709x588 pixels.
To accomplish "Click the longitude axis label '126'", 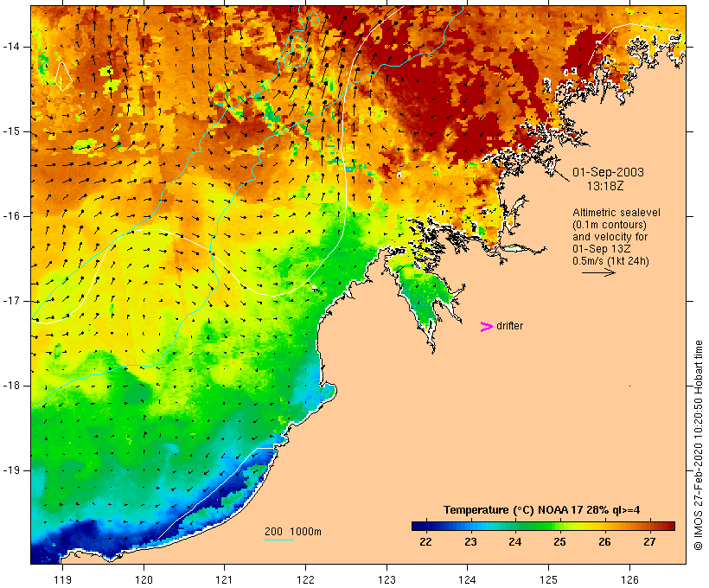I will (x=629, y=580).
